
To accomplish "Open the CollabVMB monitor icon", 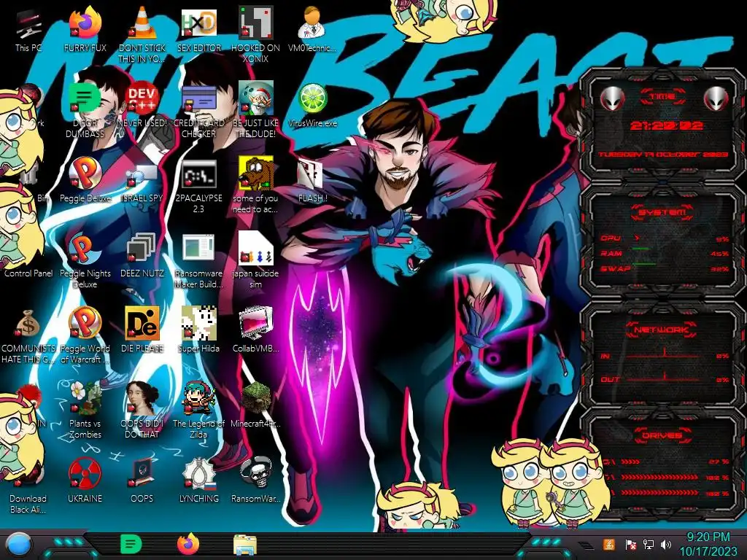I will coord(255,323).
